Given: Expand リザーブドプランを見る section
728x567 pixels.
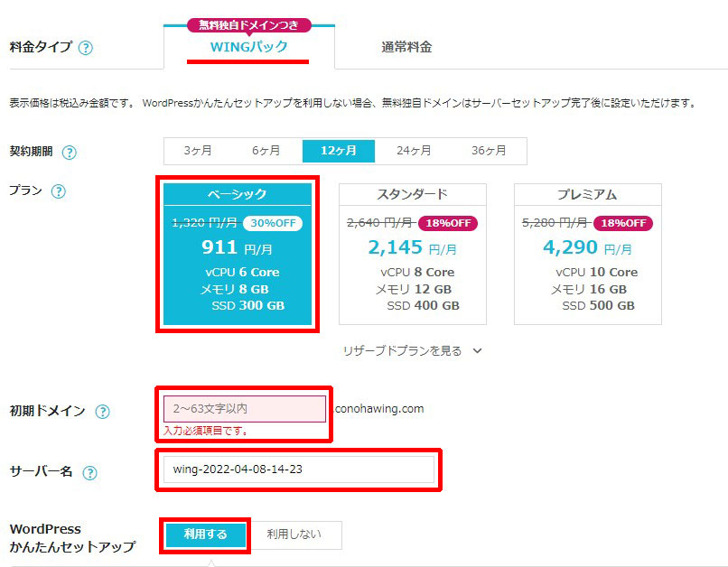Looking at the screenshot, I should (412, 351).
